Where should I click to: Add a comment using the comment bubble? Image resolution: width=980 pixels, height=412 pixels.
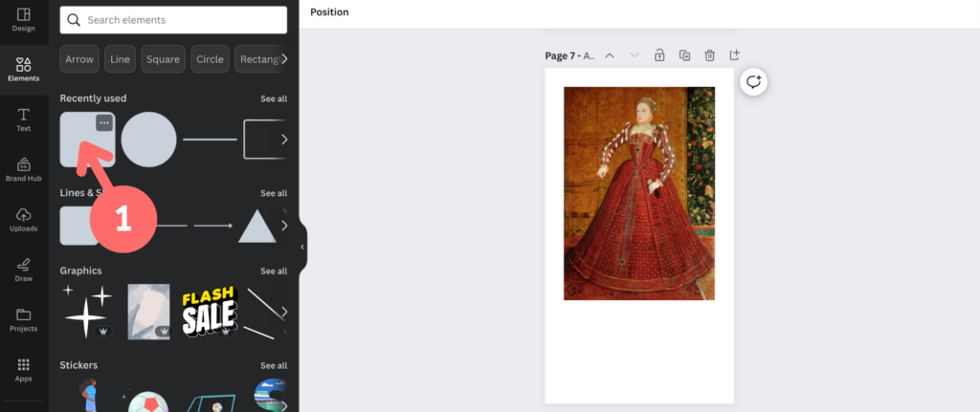click(x=753, y=82)
